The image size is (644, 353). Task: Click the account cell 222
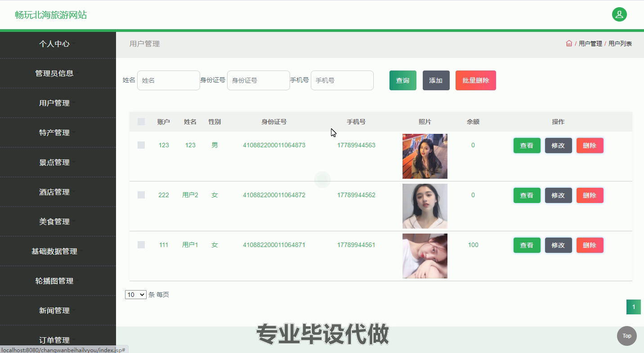pyautogui.click(x=164, y=195)
